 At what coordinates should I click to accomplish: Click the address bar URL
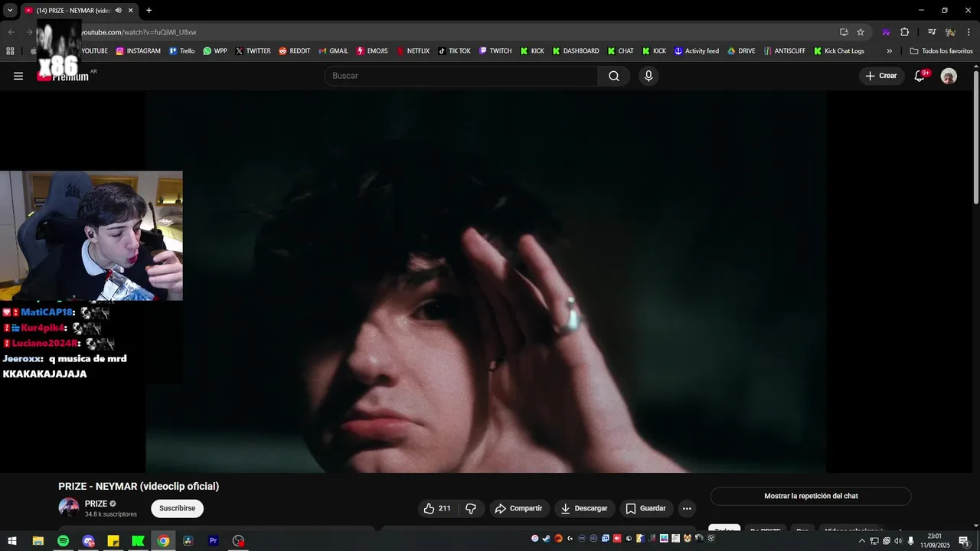click(x=139, y=32)
